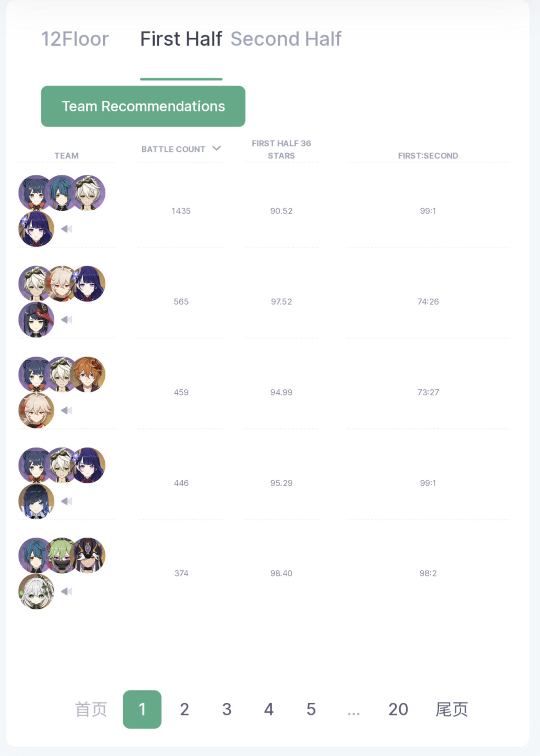Go to page 2
540x756 pixels.
pos(184,709)
